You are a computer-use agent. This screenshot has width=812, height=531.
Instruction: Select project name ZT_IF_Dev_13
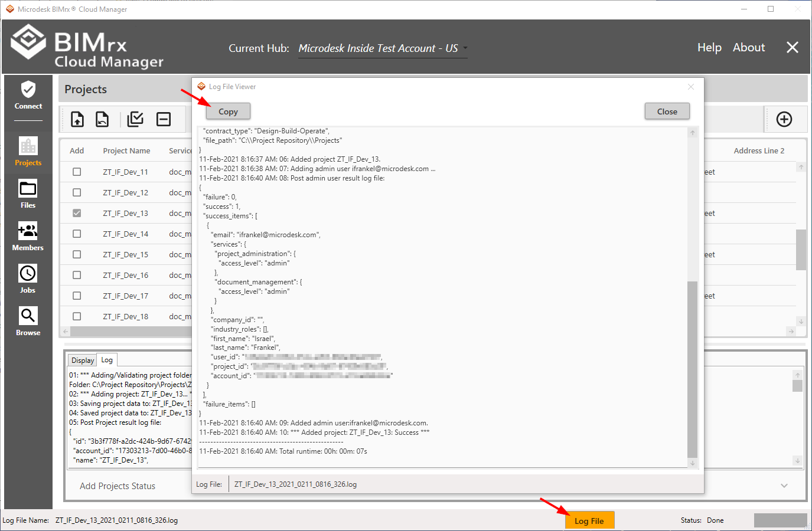pyautogui.click(x=125, y=213)
